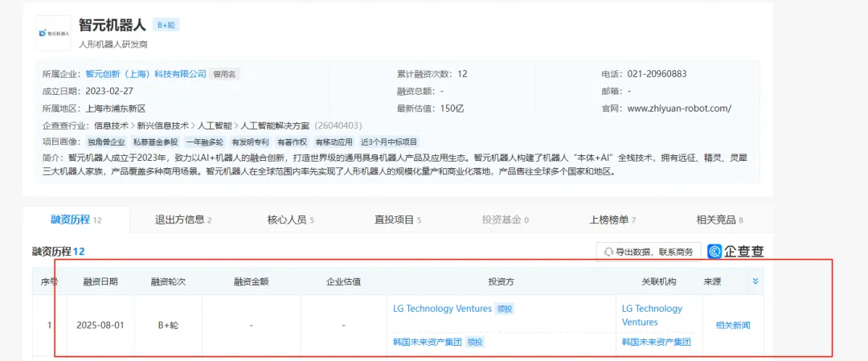Click the 智元机器人 company logo thumbnail
Image resolution: width=868 pixels, height=361 pixels.
point(54,33)
